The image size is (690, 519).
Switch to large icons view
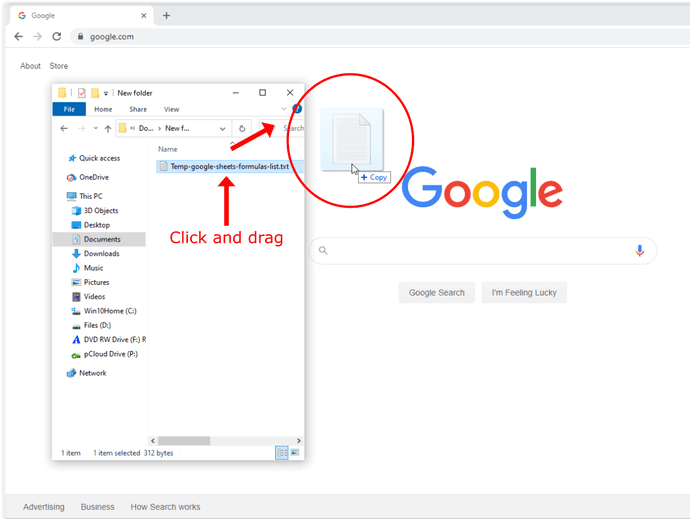point(295,452)
